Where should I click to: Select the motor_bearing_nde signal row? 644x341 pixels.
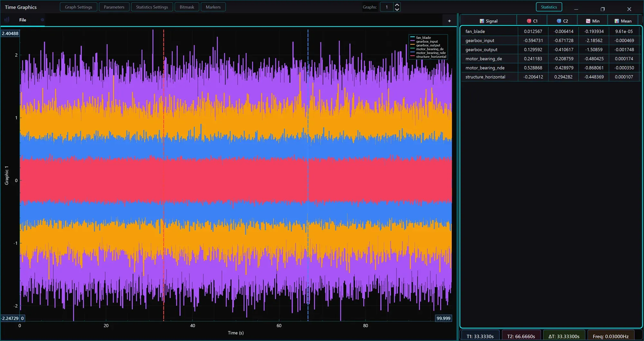[550, 68]
